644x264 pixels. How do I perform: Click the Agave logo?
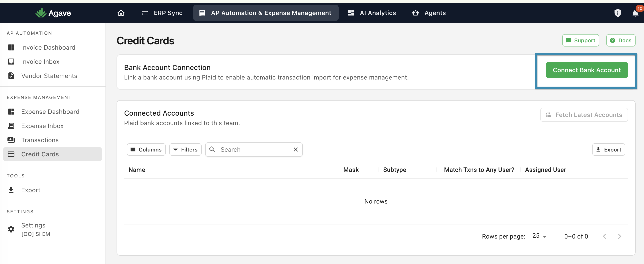[x=53, y=13]
